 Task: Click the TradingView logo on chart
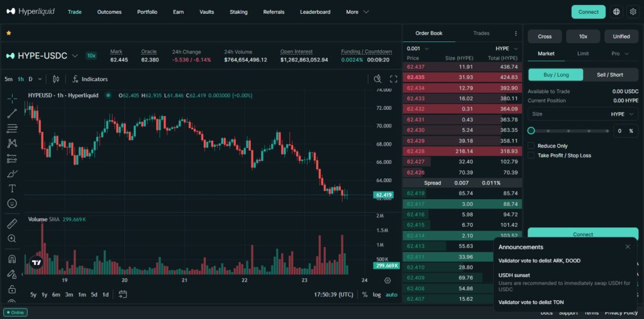(36, 262)
